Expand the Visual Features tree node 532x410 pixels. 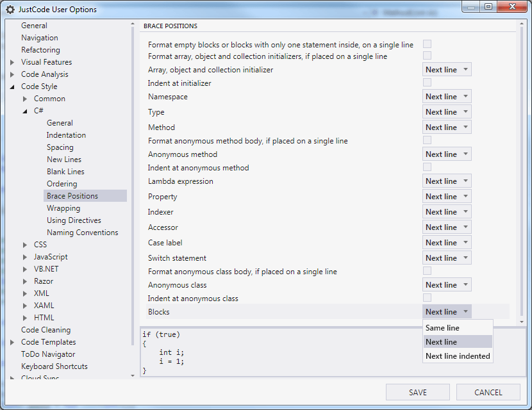click(x=12, y=62)
